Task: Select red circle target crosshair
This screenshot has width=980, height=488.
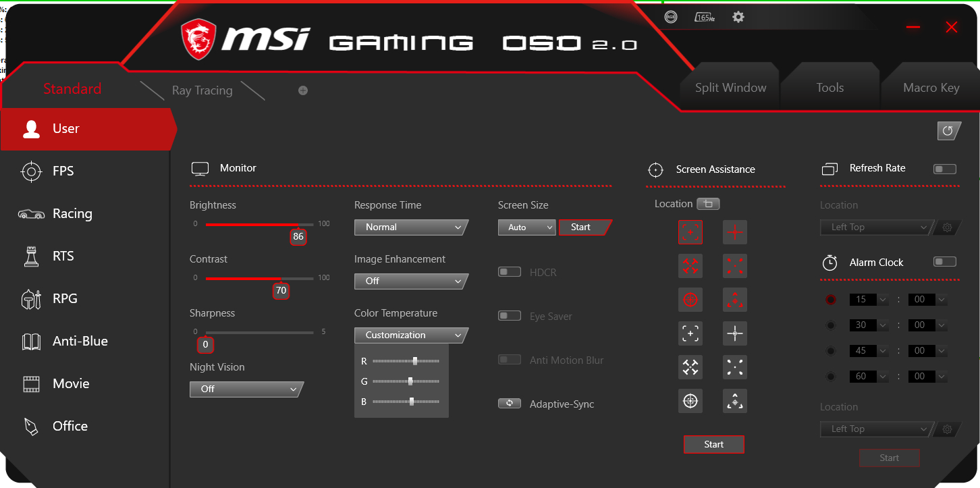Action: (x=690, y=300)
